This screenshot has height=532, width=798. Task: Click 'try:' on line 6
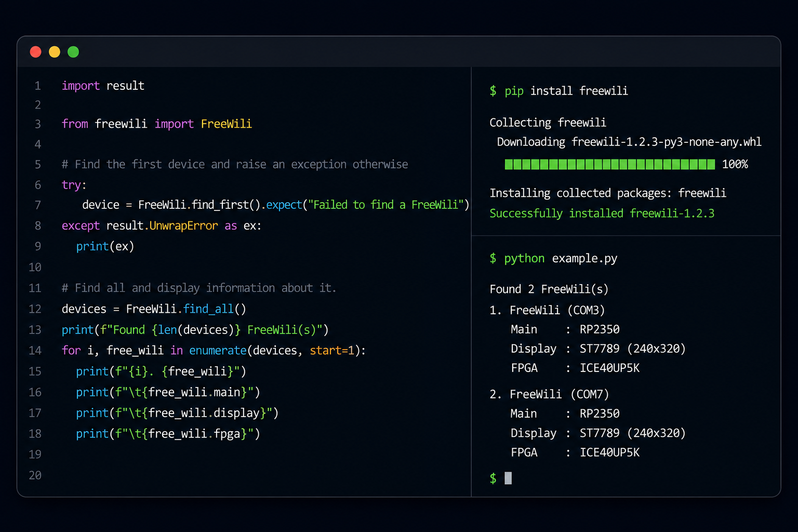[74, 185]
